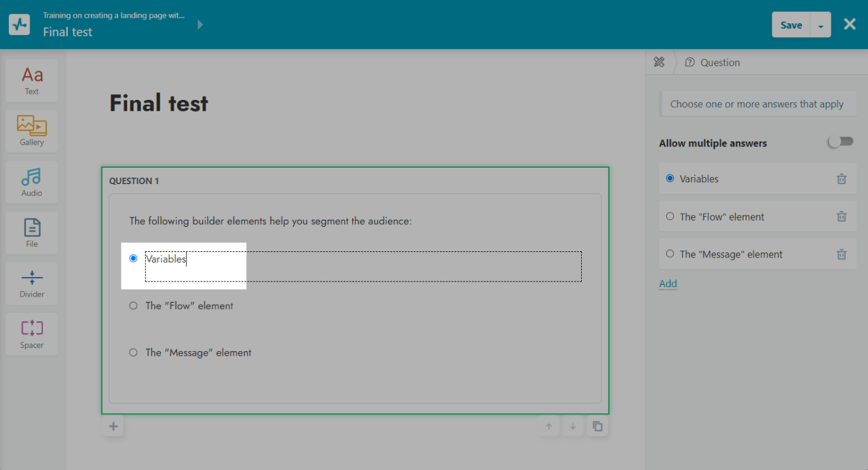Add a Spacer element
The image size is (868, 470).
point(31,334)
